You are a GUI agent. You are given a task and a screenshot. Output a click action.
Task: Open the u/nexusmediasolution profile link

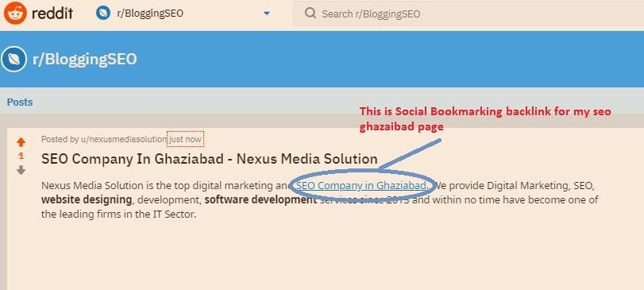pyautogui.click(x=123, y=139)
